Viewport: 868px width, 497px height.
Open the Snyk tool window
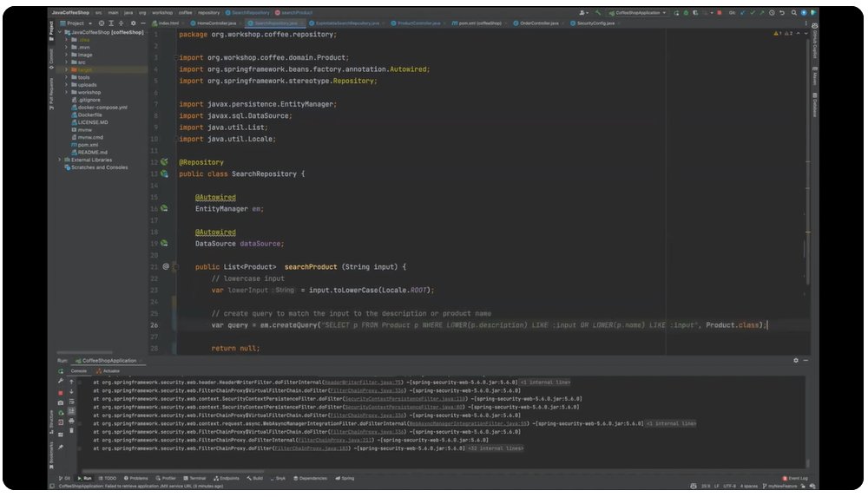(x=278, y=478)
